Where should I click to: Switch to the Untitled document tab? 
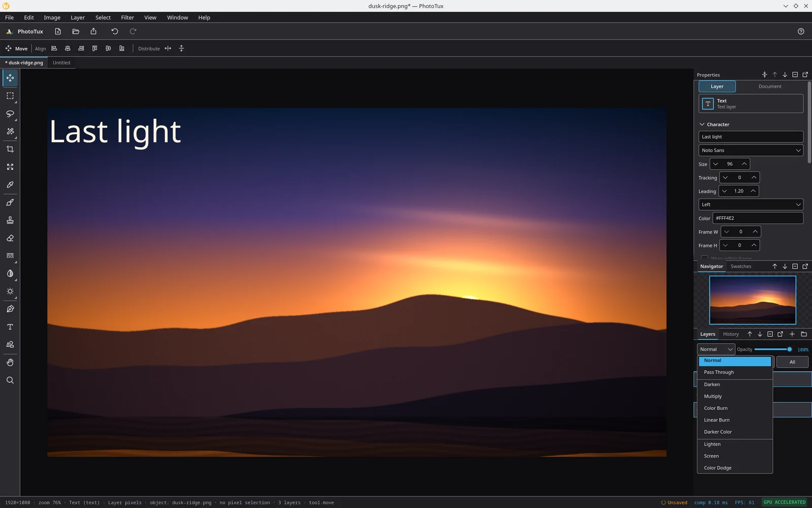(61, 63)
